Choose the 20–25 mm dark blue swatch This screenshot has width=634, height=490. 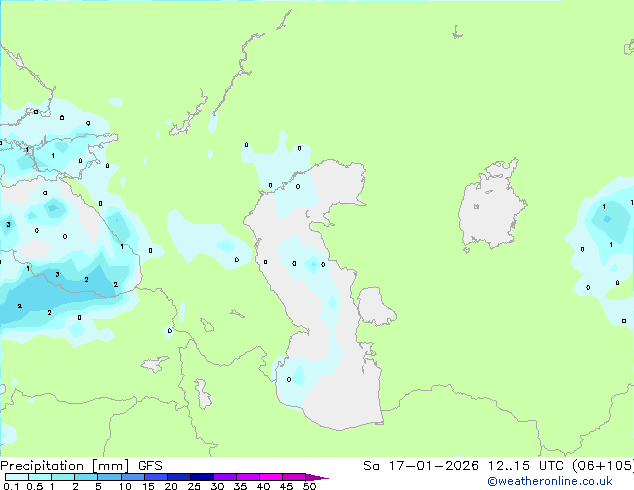[x=179, y=477]
